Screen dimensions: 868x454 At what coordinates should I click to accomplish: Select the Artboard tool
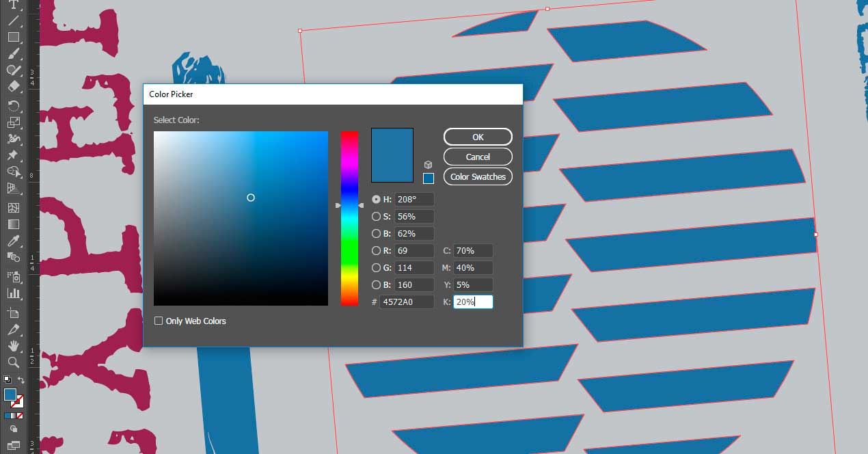(x=13, y=312)
